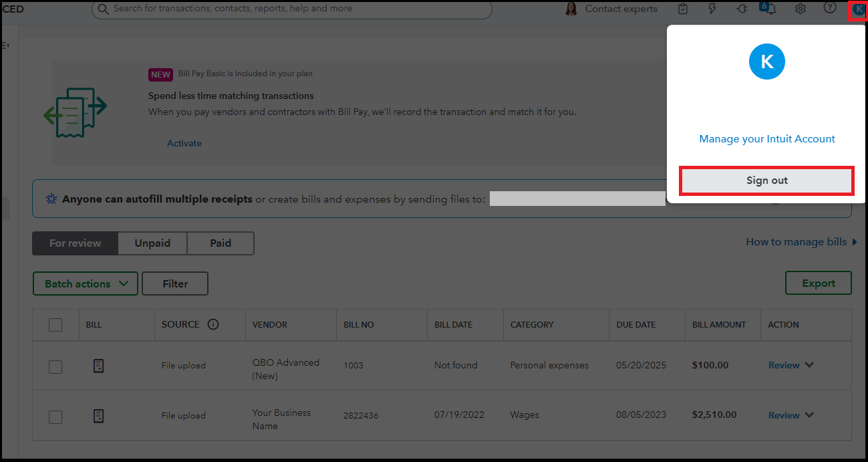The height and width of the screenshot is (462, 868).
Task: Click File upload source for bill 1003
Action: [183, 366]
